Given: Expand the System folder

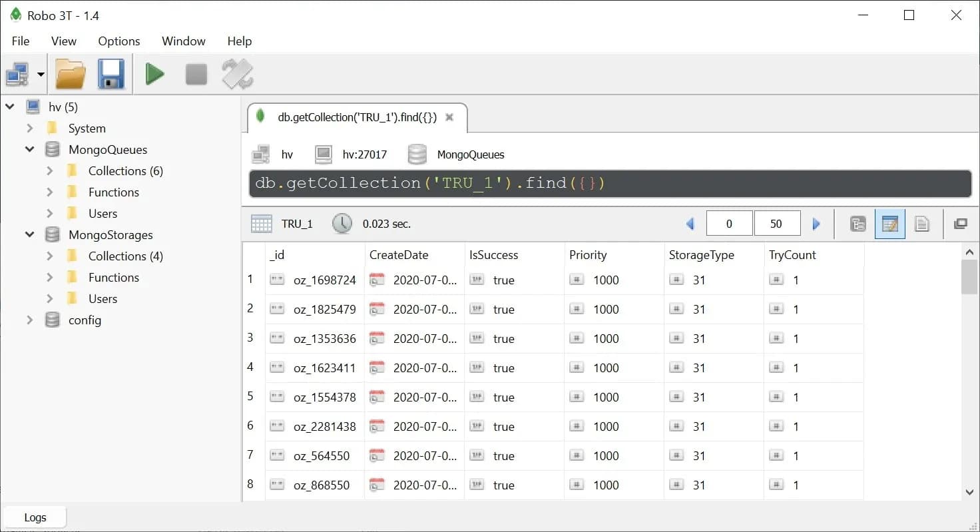Looking at the screenshot, I should (x=30, y=128).
